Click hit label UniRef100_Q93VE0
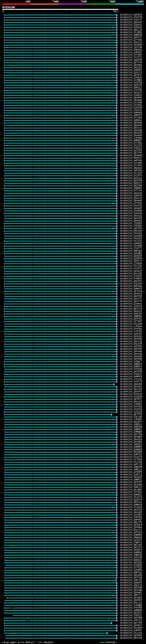Image resolution: width=146 pixels, height=644 pixels. pyautogui.click(x=131, y=635)
